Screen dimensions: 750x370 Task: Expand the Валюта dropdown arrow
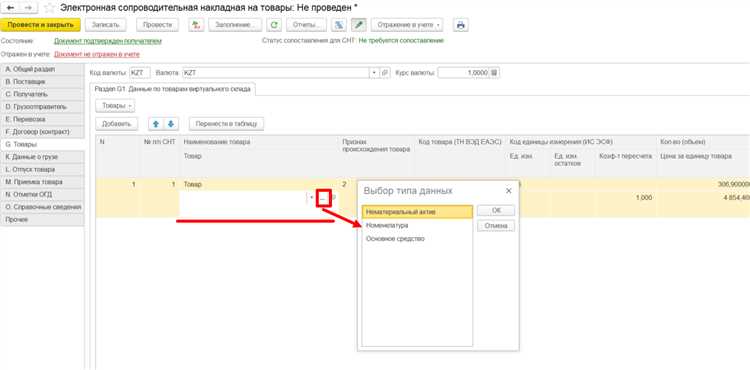(x=375, y=73)
